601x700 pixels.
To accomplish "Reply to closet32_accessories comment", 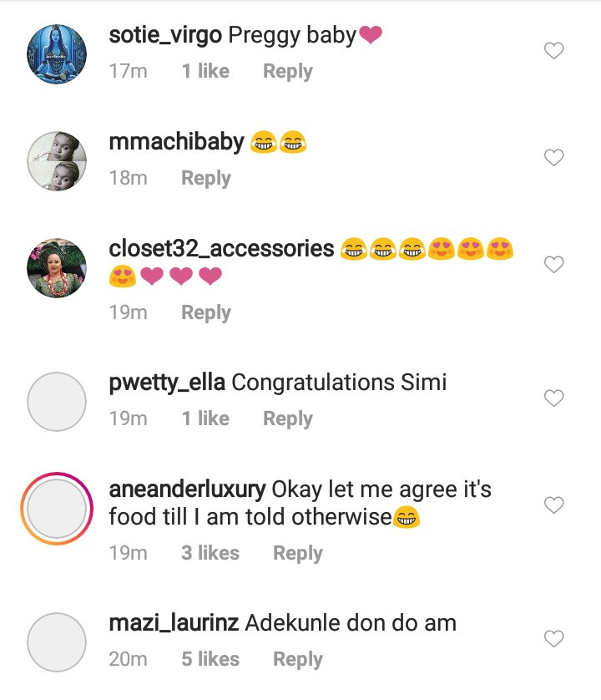I will point(206,312).
